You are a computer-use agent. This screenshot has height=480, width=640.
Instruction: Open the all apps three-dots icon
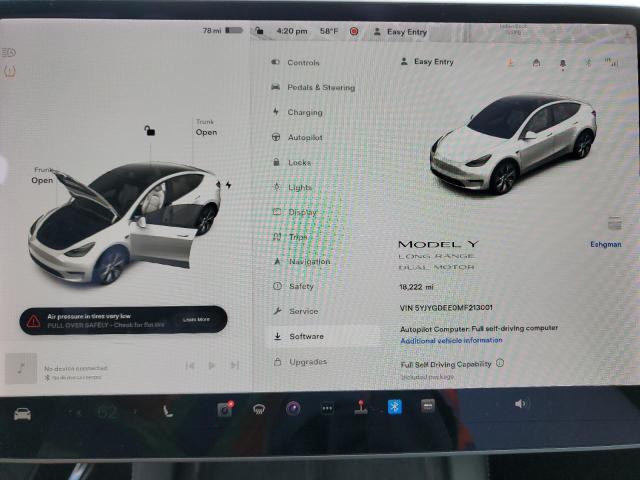327,408
